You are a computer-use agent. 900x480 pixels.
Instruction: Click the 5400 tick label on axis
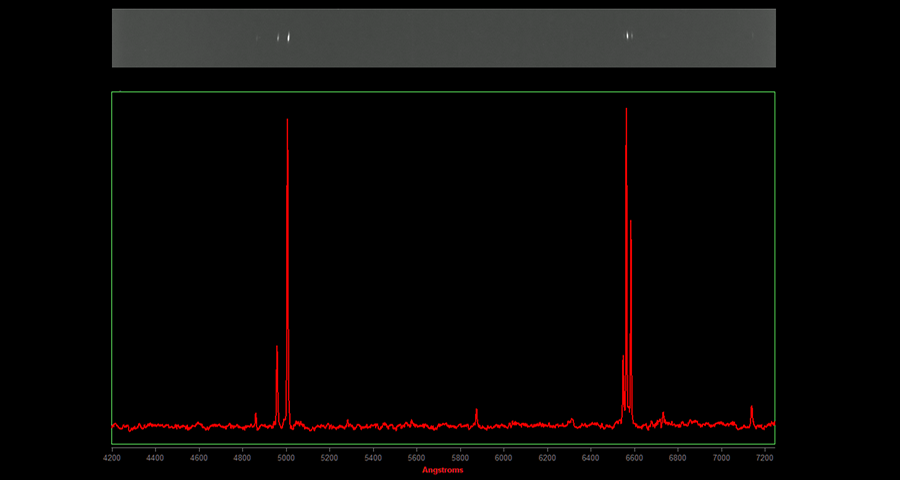tap(373, 457)
